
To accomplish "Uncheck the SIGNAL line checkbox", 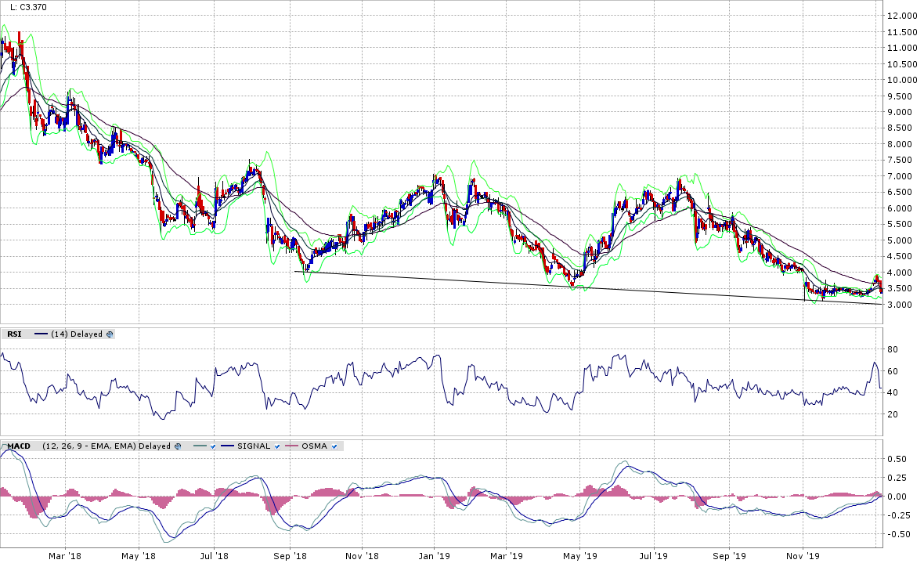I will (276, 446).
